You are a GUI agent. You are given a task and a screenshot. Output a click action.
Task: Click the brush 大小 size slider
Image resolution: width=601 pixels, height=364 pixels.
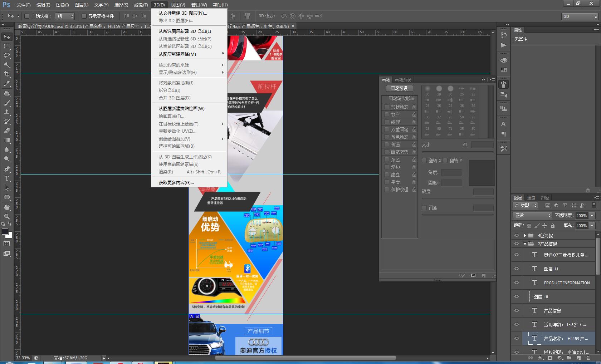tap(458, 152)
